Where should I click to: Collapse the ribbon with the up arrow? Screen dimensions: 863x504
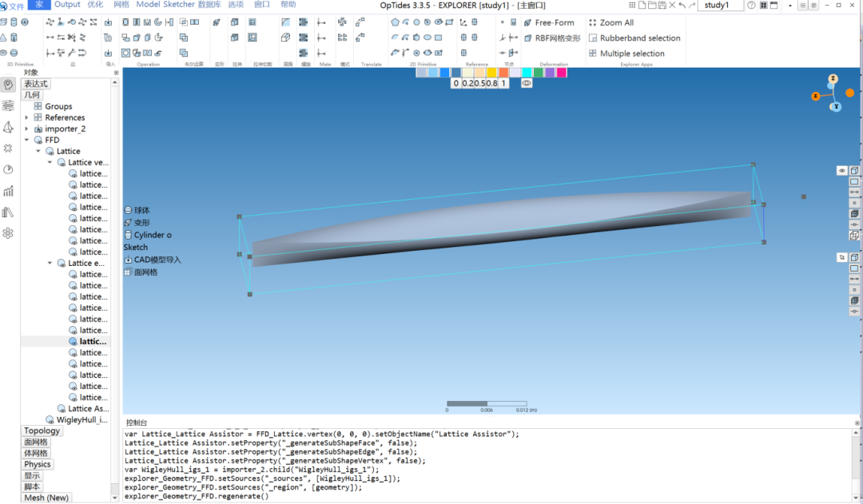coord(789,5)
